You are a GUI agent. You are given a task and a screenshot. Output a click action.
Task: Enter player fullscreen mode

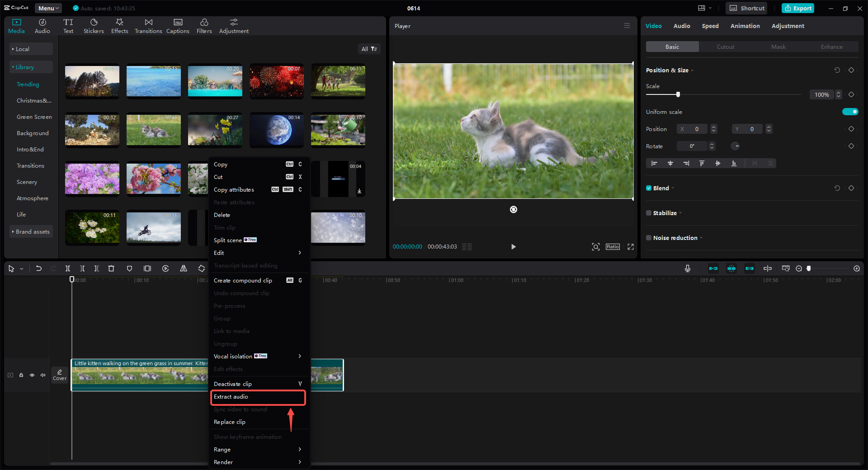(631, 247)
